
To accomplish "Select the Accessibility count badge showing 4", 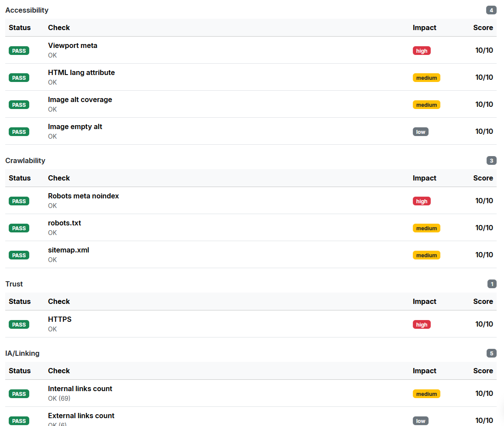I will (x=491, y=10).
